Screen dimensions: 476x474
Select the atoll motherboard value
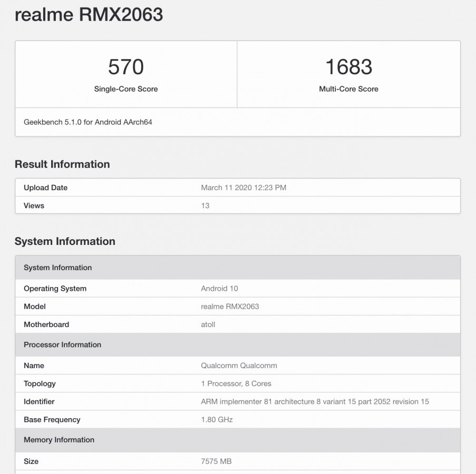[208, 324]
